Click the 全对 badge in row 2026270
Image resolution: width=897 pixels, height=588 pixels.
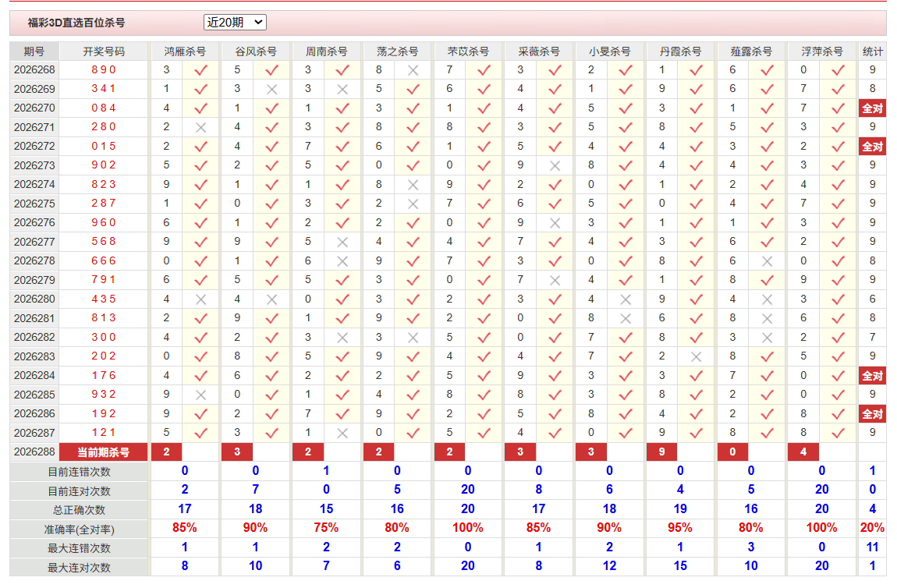tap(872, 108)
